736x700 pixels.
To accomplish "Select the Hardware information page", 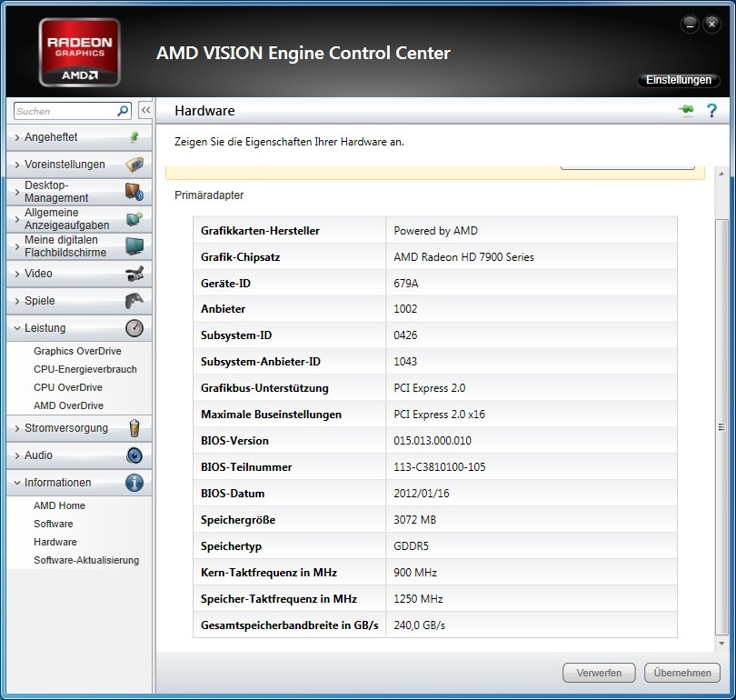I will [55, 542].
